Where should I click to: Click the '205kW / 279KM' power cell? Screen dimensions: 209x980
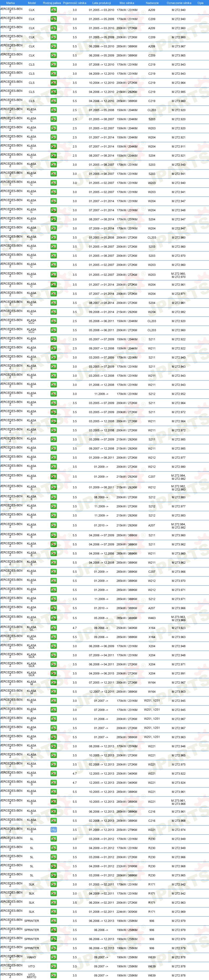click(127, 830)
